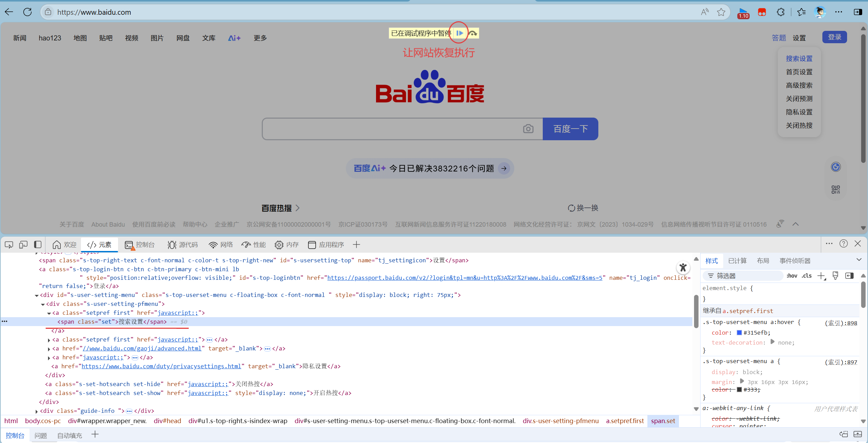Image resolution: width=868 pixels, height=443 pixels.
Task: Click the 登录 login button
Action: point(834,37)
